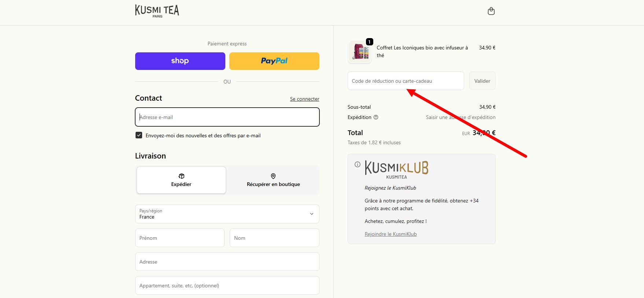
Task: Pay with the PayPal express button
Action: (x=274, y=61)
